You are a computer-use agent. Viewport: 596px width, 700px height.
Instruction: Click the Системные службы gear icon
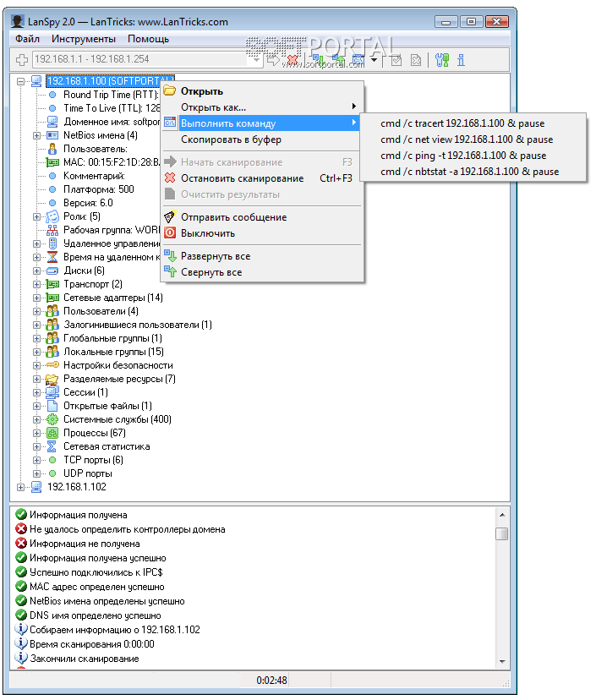[x=52, y=419]
